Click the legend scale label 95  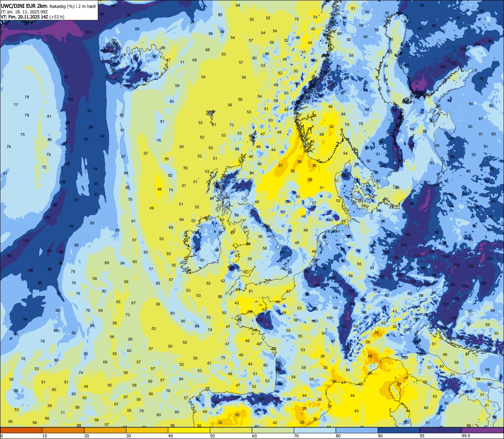pos(422,436)
